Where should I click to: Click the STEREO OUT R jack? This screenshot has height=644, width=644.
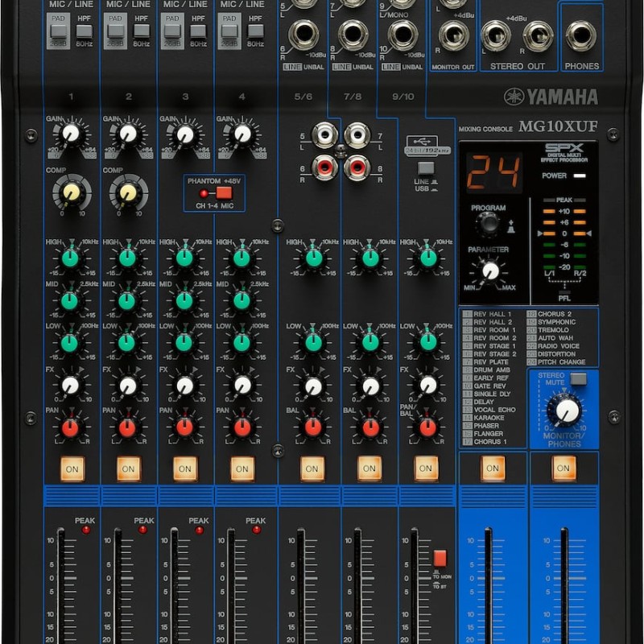(538, 36)
